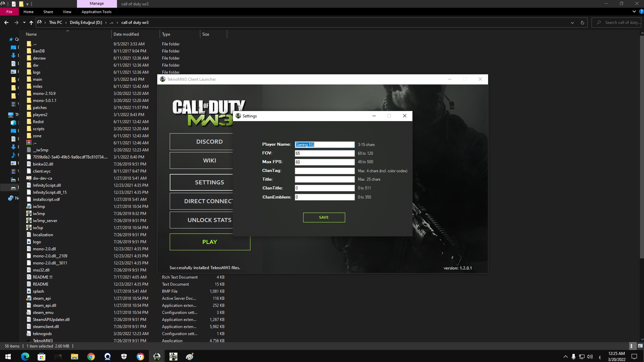Click the DIRECT CONNECT button

pos(201,201)
